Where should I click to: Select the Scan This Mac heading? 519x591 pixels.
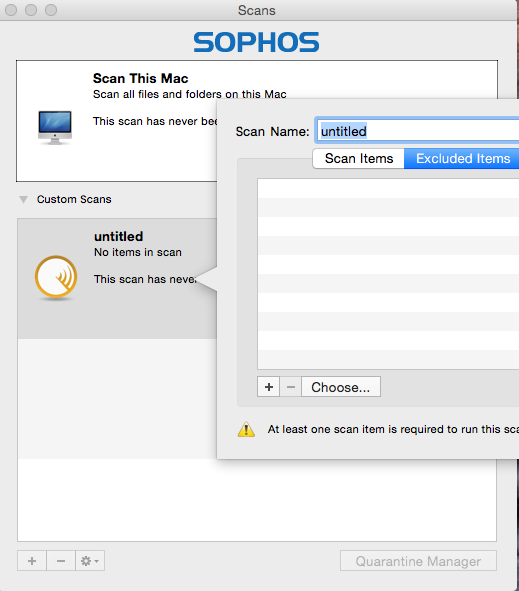141,78
